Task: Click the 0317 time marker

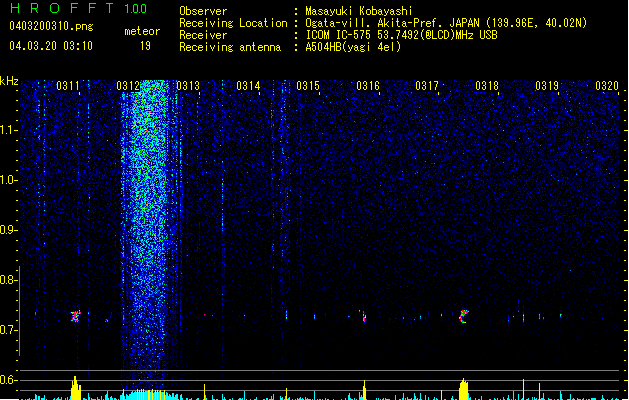Action: pos(427,86)
